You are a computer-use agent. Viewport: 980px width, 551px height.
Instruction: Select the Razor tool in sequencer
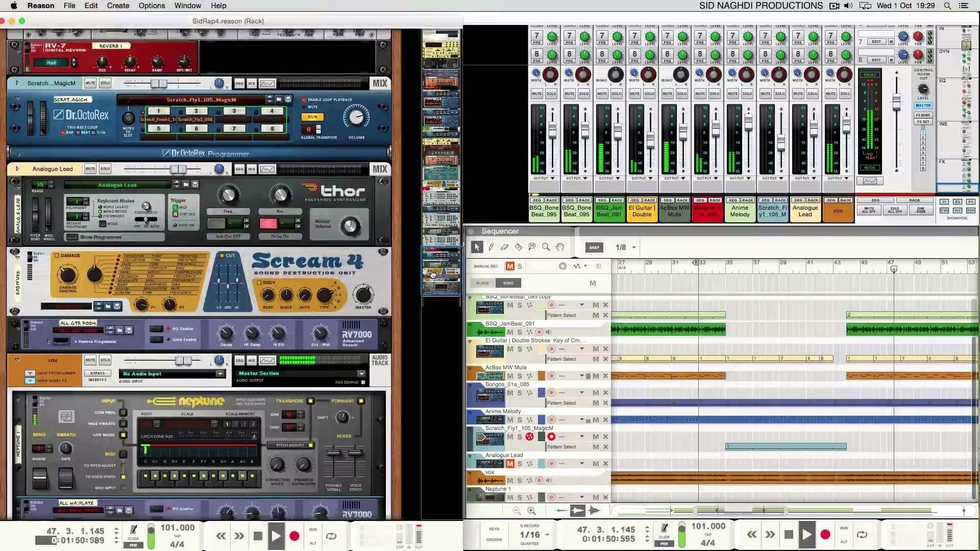coord(518,247)
